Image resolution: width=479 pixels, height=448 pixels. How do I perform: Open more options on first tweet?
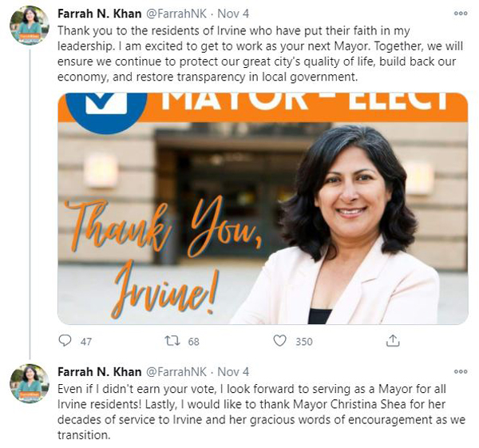point(461,14)
